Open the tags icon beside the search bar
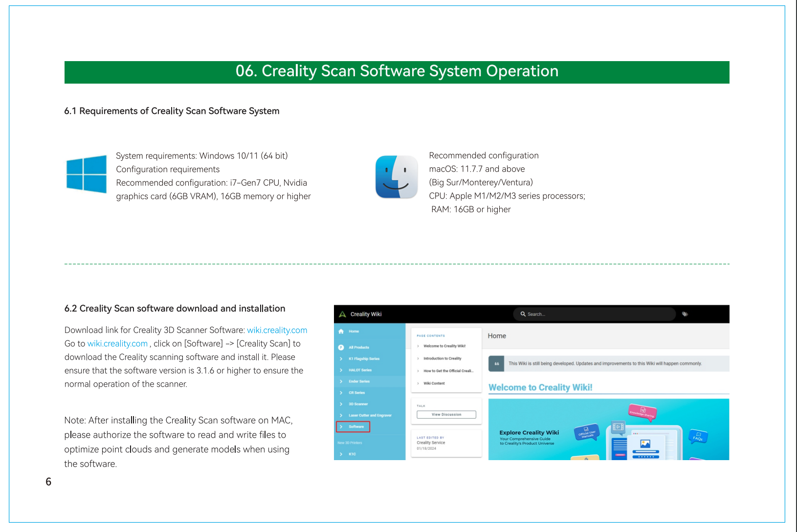797x532 pixels. pyautogui.click(x=685, y=314)
